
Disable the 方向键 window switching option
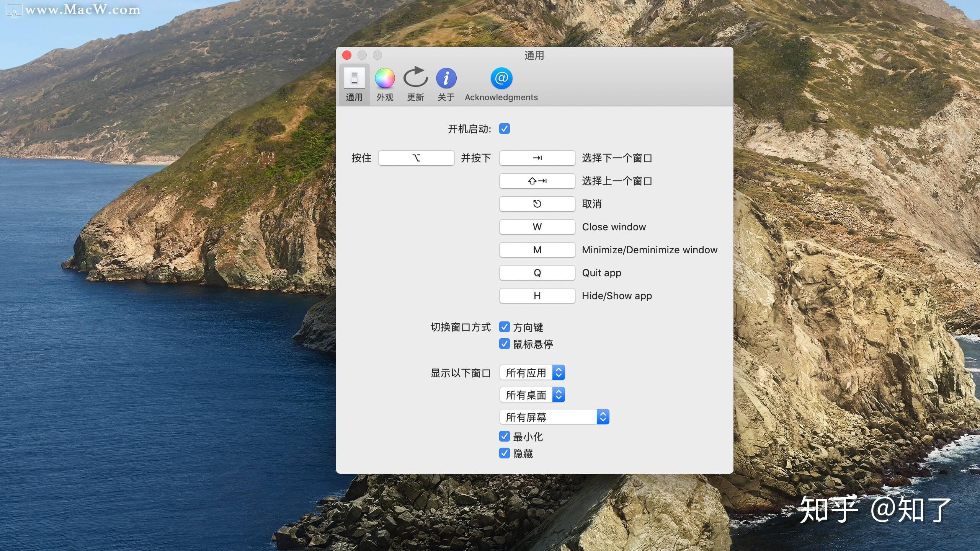(x=505, y=327)
